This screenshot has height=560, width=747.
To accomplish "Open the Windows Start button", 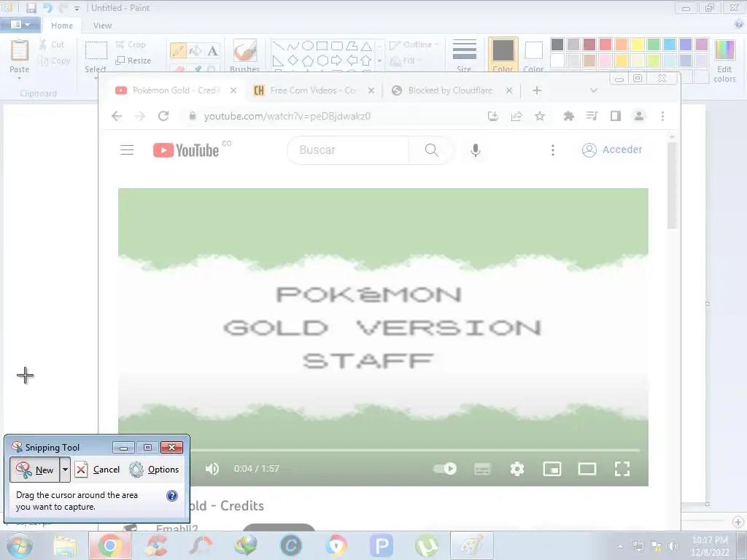I will [20, 546].
